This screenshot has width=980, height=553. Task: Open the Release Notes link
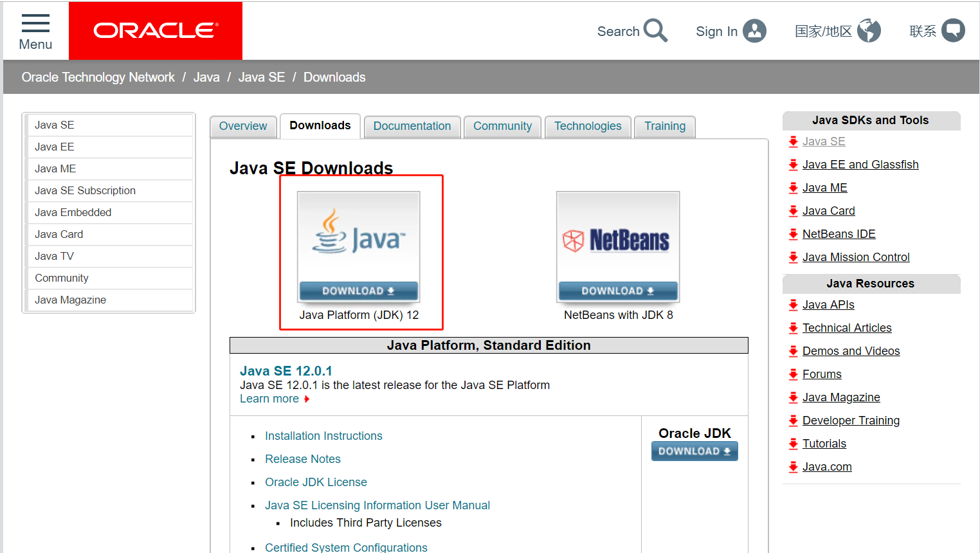tap(302, 458)
